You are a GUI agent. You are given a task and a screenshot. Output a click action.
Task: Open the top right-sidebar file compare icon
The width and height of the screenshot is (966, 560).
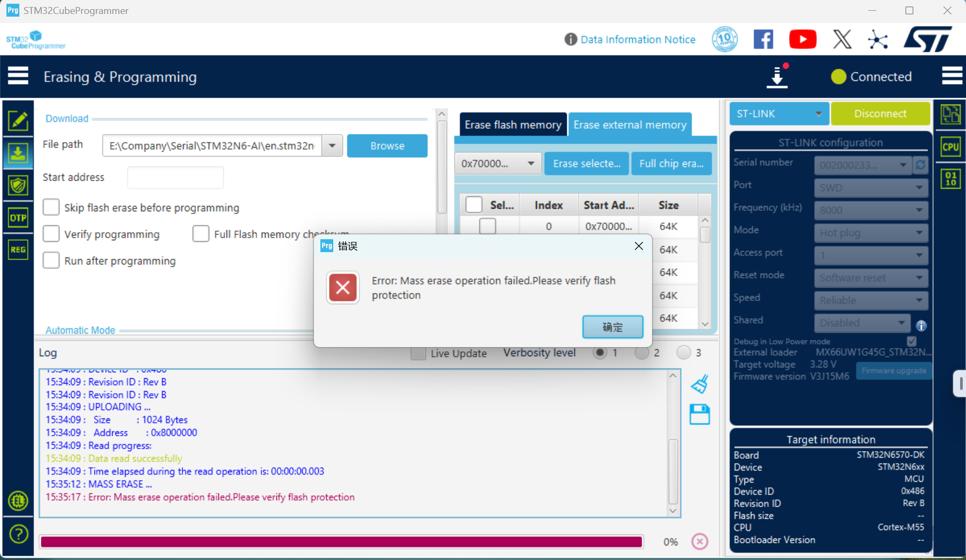(x=950, y=114)
